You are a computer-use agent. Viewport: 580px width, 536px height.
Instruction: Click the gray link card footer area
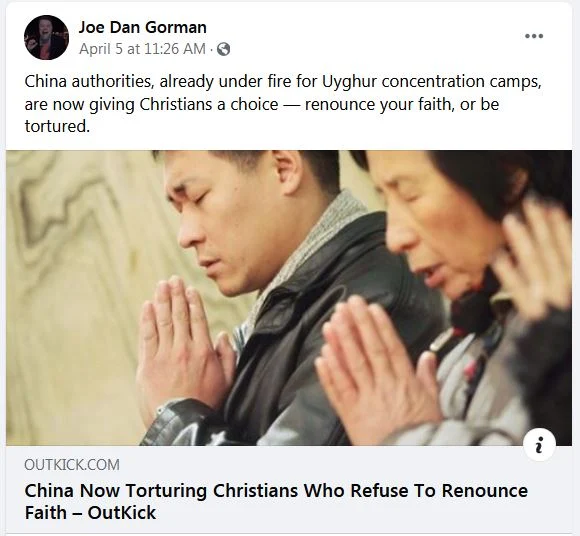[289, 489]
